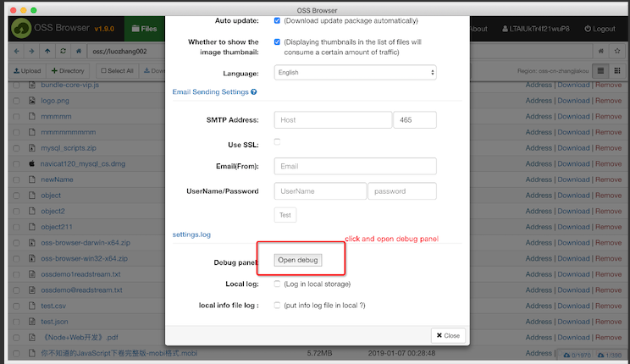The width and height of the screenshot is (630, 364).
Task: Click the object2 file icon
Action: point(32,211)
